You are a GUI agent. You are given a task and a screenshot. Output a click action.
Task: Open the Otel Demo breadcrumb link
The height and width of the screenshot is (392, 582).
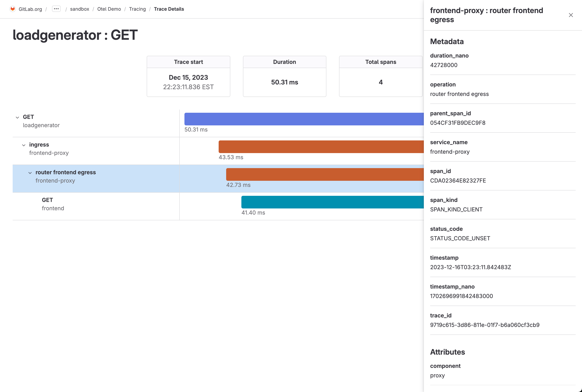(109, 9)
